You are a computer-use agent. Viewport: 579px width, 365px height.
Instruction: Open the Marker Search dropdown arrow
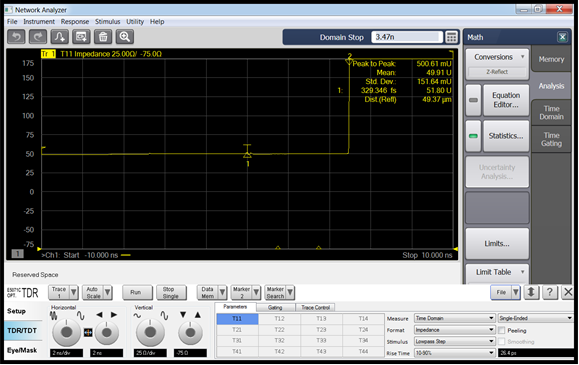point(290,293)
